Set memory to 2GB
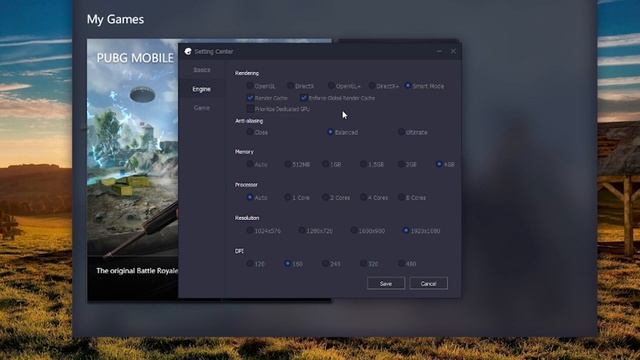This screenshot has width=640, height=360. [x=401, y=164]
